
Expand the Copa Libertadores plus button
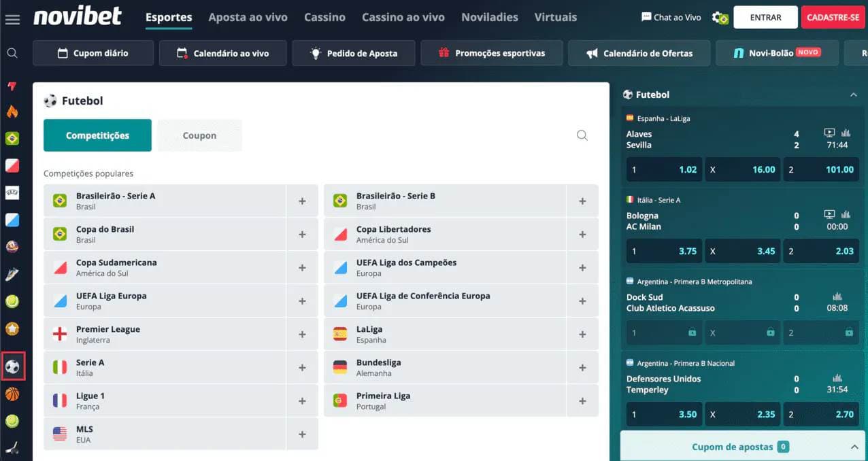click(582, 234)
